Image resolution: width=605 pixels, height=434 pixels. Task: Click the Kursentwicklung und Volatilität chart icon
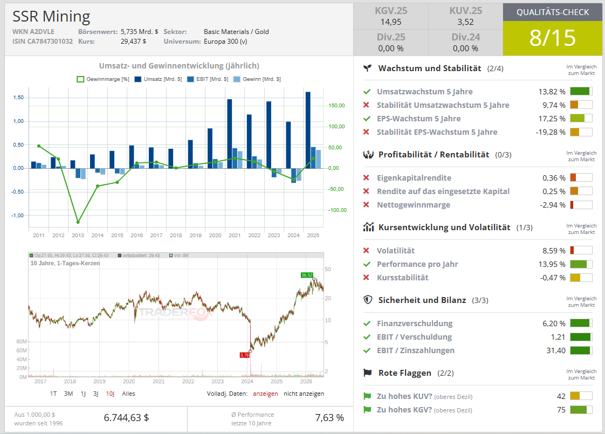368,227
